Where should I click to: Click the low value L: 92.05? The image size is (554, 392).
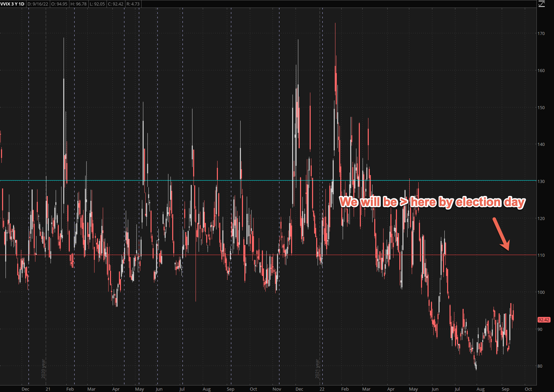point(97,4)
